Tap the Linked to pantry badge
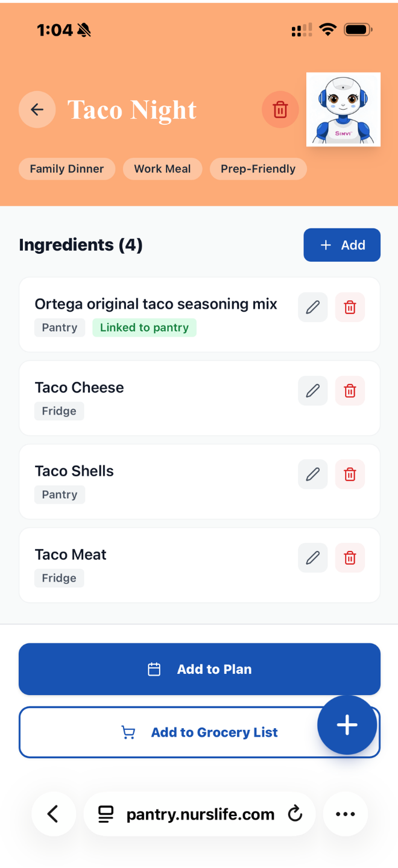 pyautogui.click(x=144, y=327)
